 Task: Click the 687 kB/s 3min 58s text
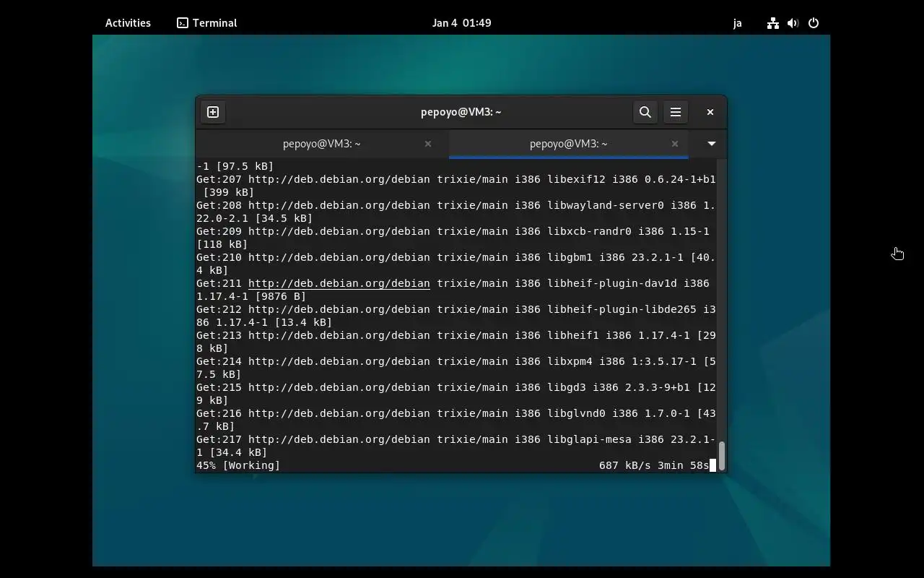(x=654, y=465)
